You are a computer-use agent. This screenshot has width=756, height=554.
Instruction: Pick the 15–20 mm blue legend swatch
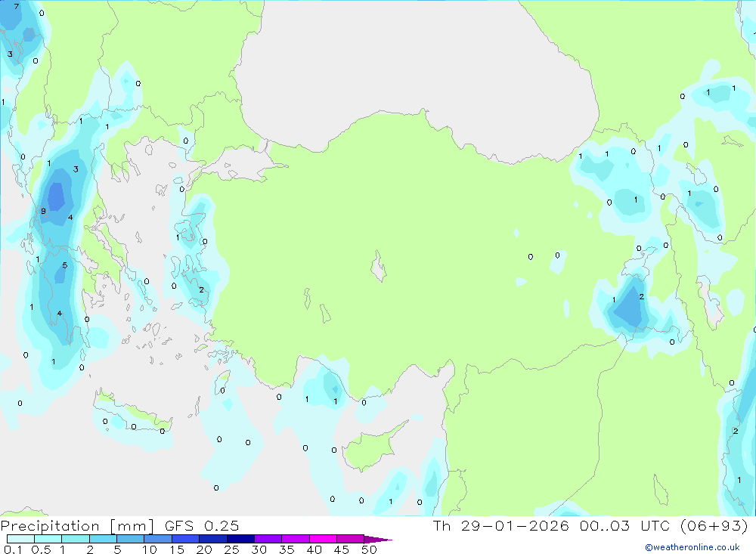186,539
